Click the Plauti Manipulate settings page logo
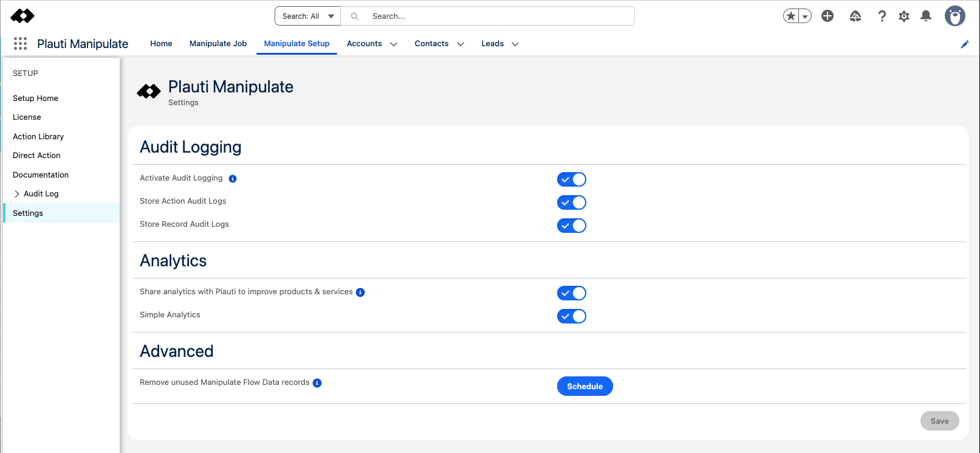Viewport: 980px width, 453px height. 149,92
